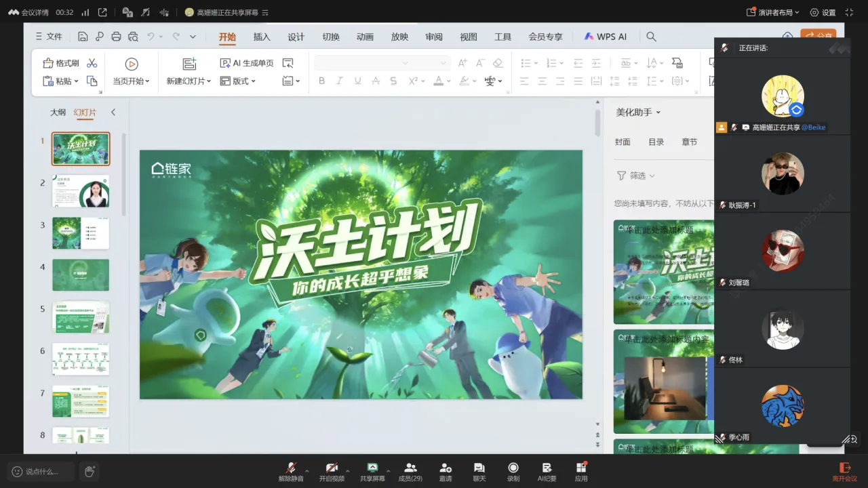Viewport: 868px width, 488px height.
Task: Open the 大纲 outline tab
Action: click(58, 113)
